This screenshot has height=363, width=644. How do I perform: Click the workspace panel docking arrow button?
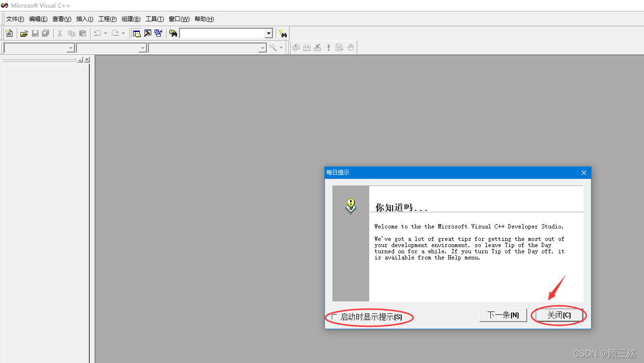click(80, 60)
